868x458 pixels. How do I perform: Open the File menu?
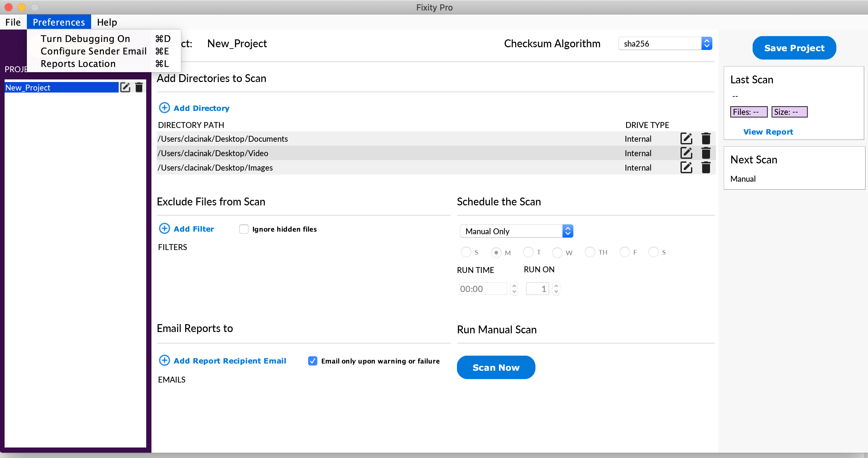coord(13,22)
